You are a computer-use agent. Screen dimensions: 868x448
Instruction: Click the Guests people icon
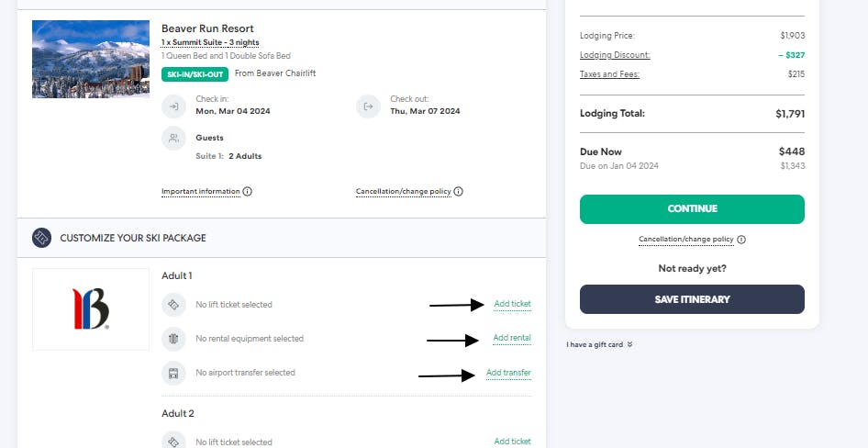173,138
